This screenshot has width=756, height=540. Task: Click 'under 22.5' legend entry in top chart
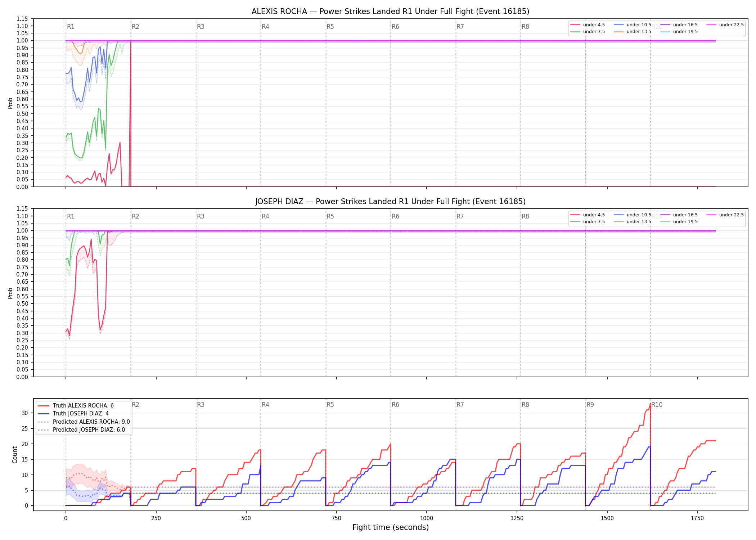point(725,25)
